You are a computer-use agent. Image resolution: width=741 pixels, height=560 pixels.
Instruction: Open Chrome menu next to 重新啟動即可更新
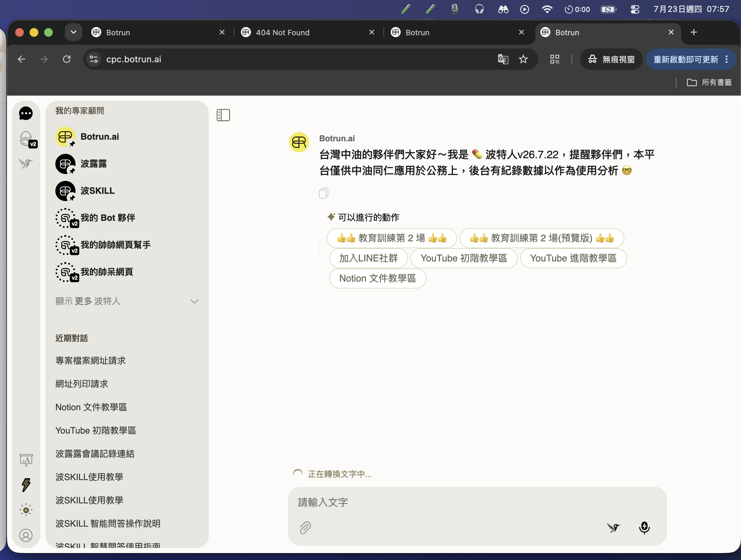pos(726,59)
